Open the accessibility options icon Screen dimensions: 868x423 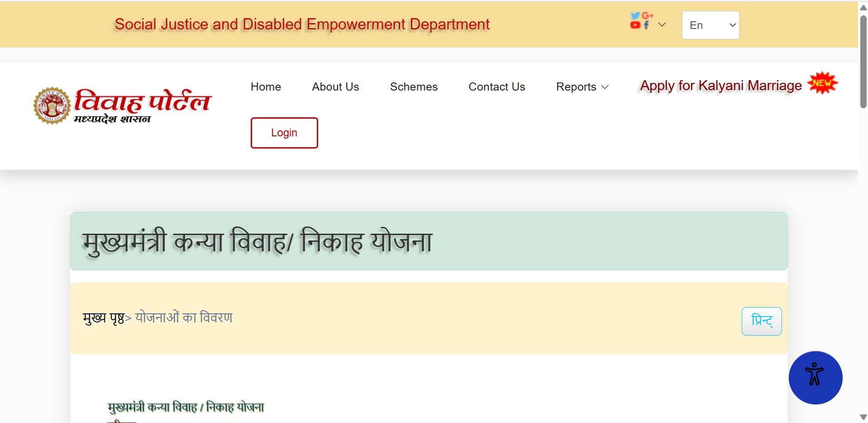point(815,377)
